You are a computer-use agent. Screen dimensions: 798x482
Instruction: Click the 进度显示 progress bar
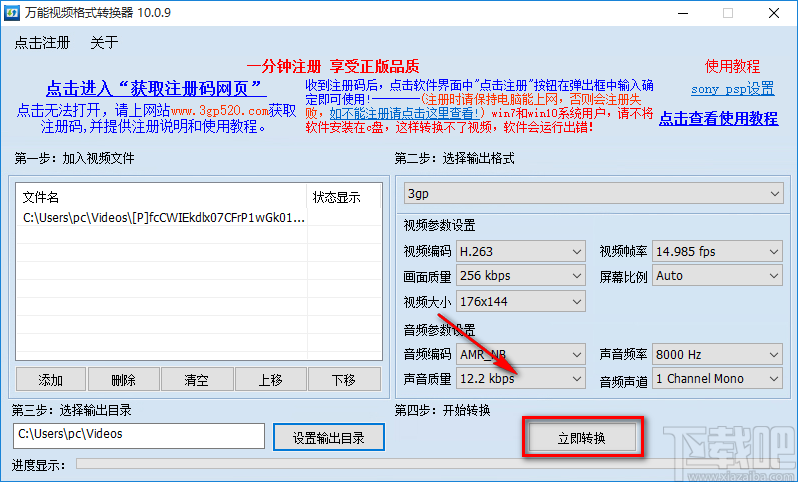tap(432, 464)
